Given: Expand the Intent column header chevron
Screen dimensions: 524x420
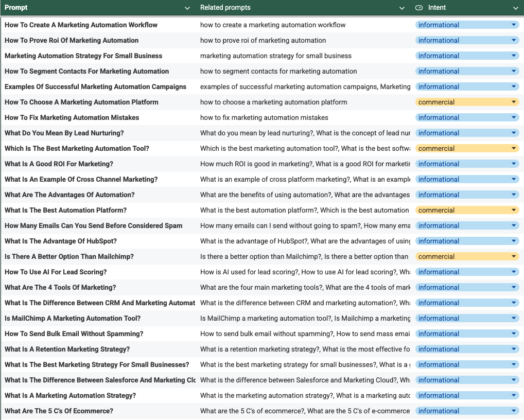Looking at the screenshot, I should click(x=515, y=8).
